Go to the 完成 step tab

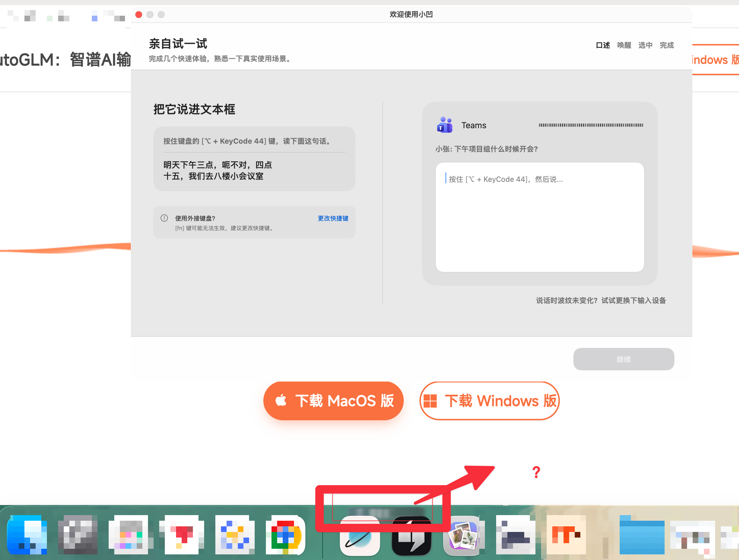coord(667,45)
